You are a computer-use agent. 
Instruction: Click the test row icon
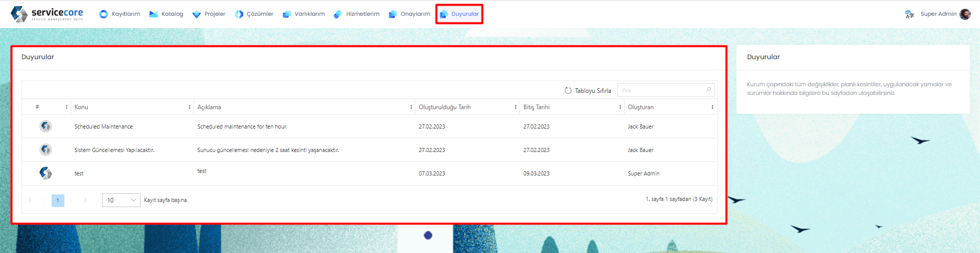45,173
